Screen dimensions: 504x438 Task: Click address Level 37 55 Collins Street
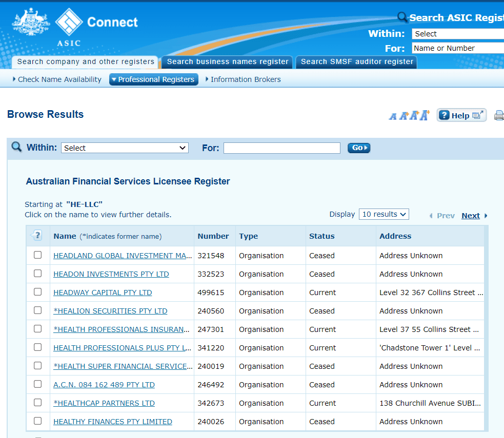429,329
